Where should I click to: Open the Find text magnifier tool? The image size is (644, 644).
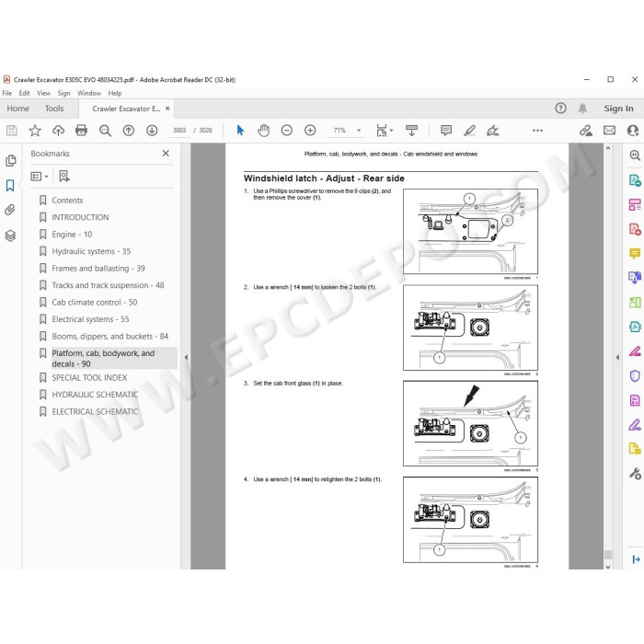[105, 131]
